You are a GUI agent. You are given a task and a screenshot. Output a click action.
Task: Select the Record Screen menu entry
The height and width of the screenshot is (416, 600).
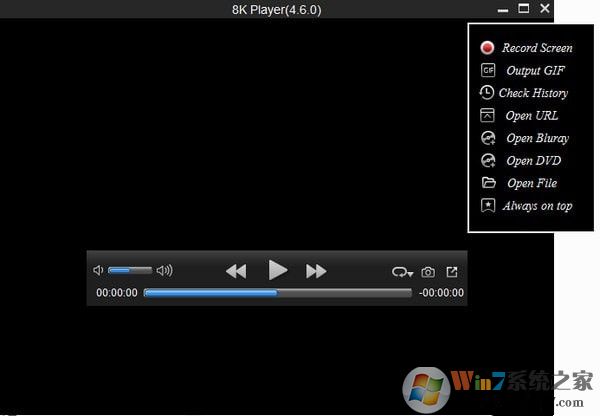[537, 48]
